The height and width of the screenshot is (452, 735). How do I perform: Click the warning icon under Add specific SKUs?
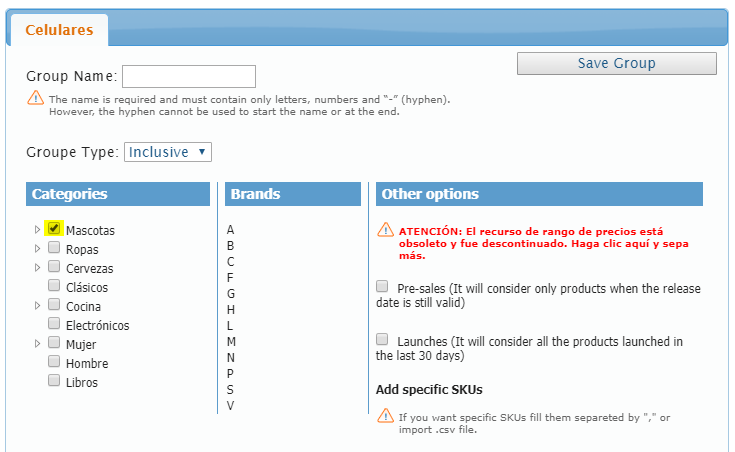(x=385, y=417)
